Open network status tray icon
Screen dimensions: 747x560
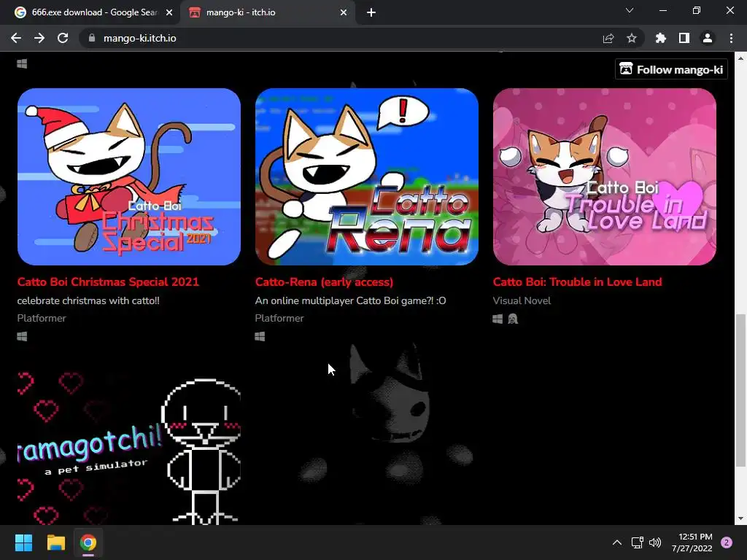pyautogui.click(x=637, y=542)
